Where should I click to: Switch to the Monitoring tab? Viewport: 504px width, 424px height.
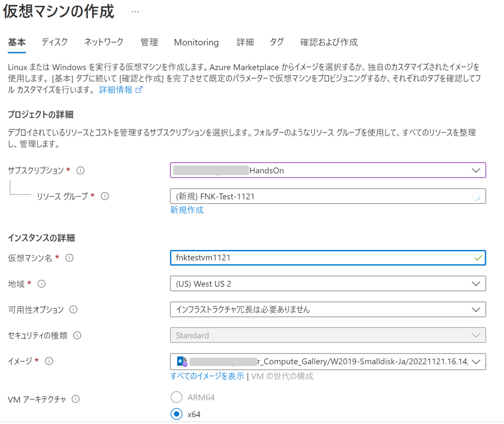coord(197,42)
